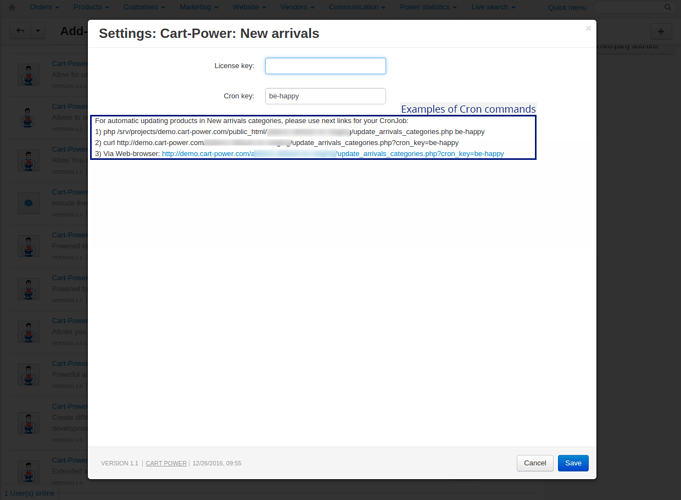Click the add-on icon in the Include live row

(29, 203)
